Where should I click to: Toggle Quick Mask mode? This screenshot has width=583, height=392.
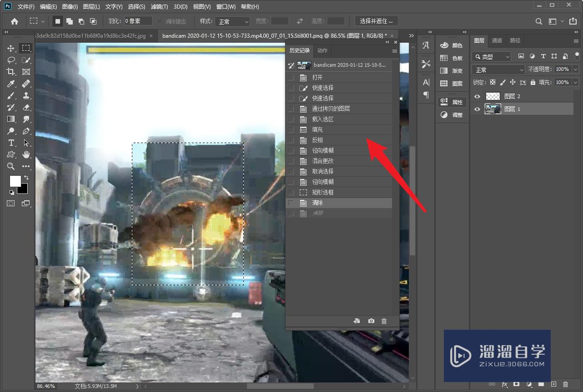click(x=11, y=203)
